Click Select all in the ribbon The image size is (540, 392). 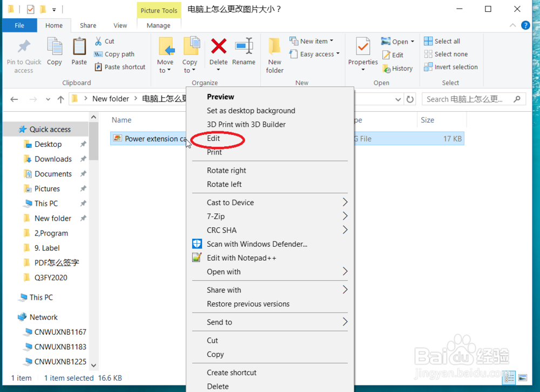(442, 42)
